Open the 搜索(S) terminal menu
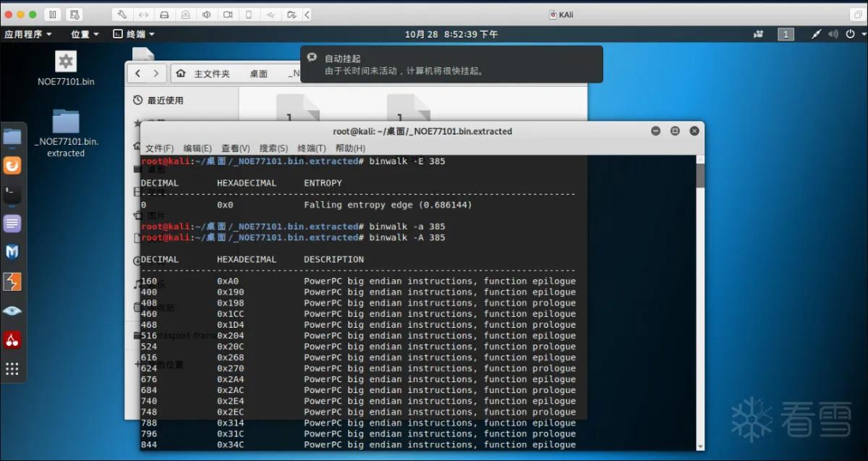 point(273,148)
